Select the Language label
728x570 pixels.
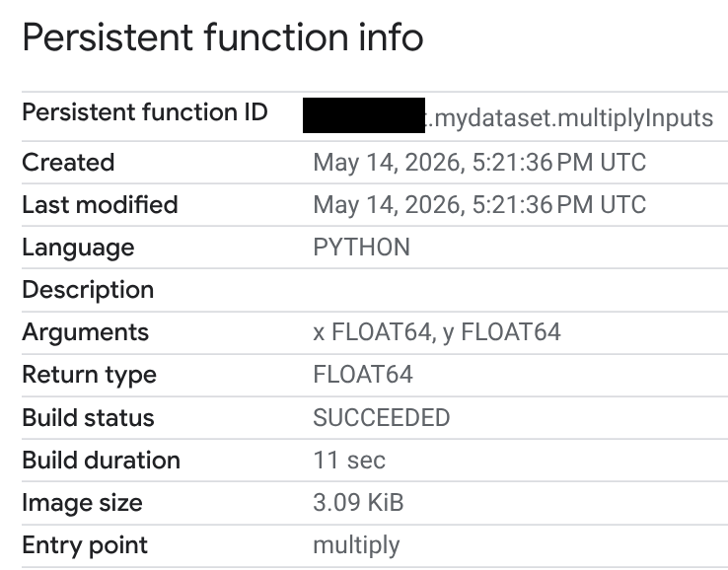78,248
